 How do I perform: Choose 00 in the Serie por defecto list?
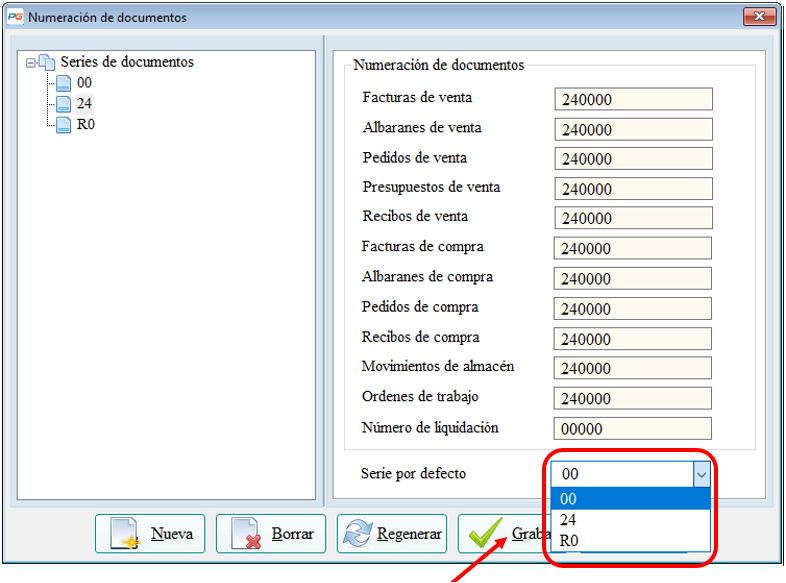pyautogui.click(x=631, y=499)
